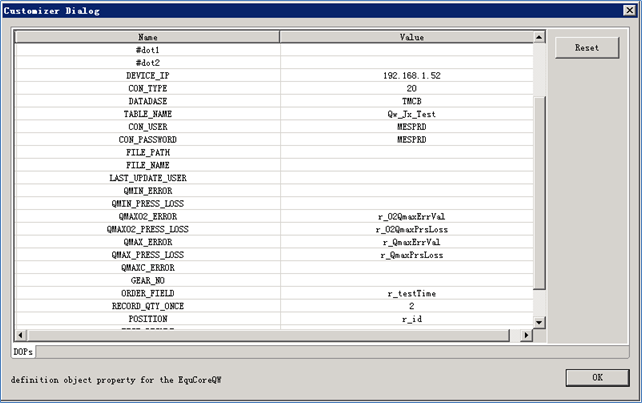Click the DATABASE value TMCB

(x=411, y=102)
